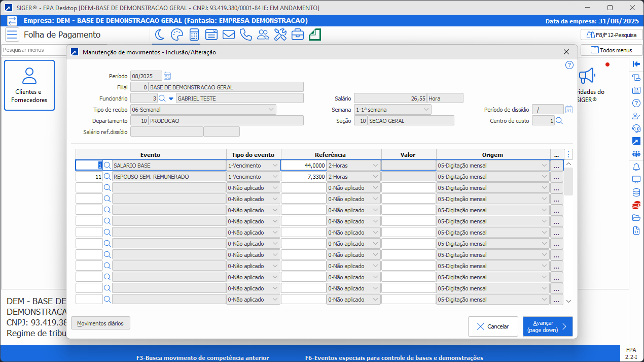Click the red database coins icon

(636, 205)
